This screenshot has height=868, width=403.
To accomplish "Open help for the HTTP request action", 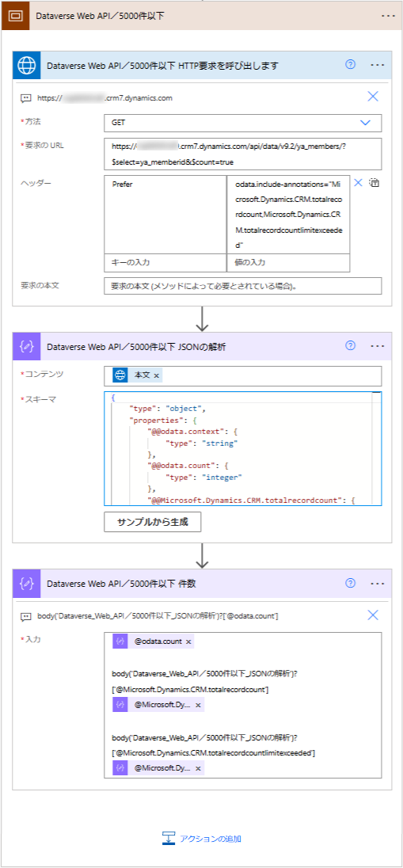I will [x=350, y=65].
